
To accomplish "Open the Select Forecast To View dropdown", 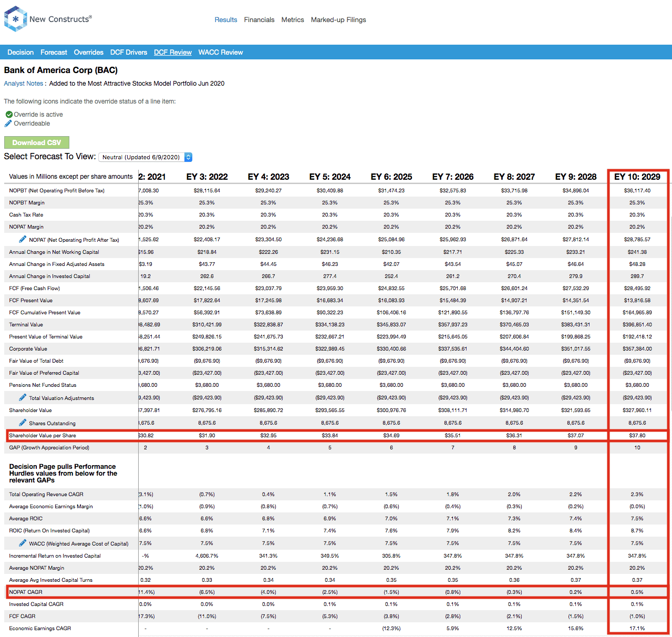I will pyautogui.click(x=146, y=157).
